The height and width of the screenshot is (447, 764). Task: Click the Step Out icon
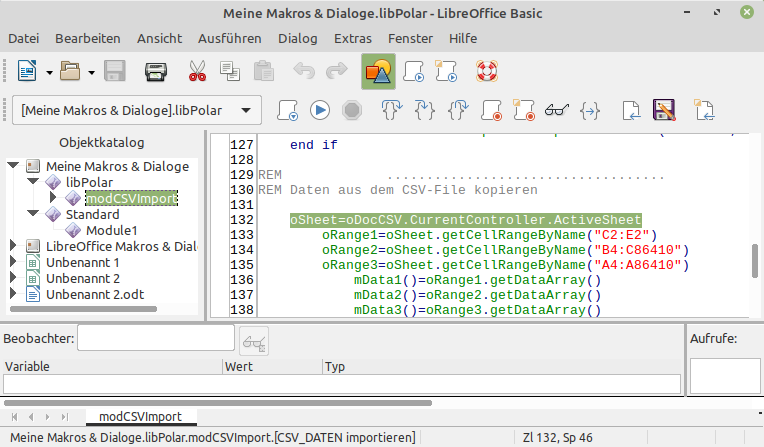(458, 110)
